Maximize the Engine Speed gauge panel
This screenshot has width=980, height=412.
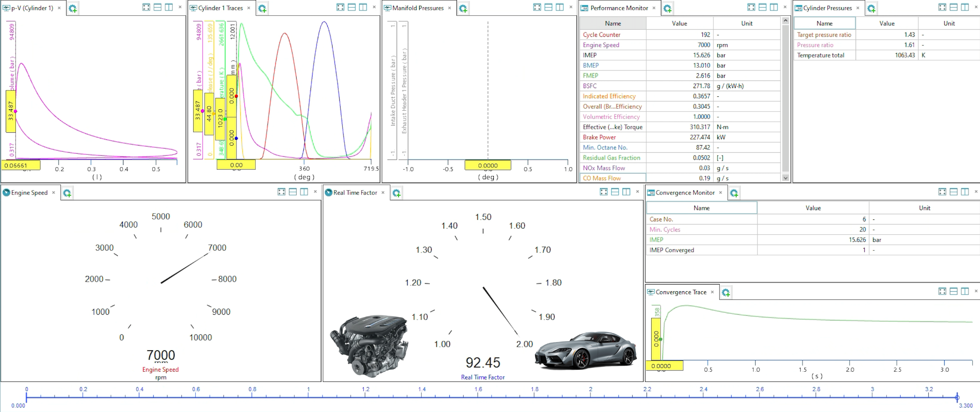click(281, 192)
